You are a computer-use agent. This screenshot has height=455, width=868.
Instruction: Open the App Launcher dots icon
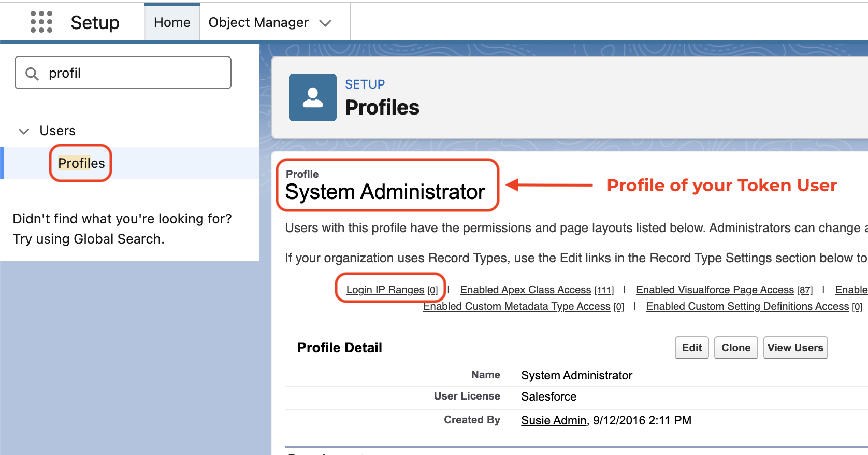41,22
